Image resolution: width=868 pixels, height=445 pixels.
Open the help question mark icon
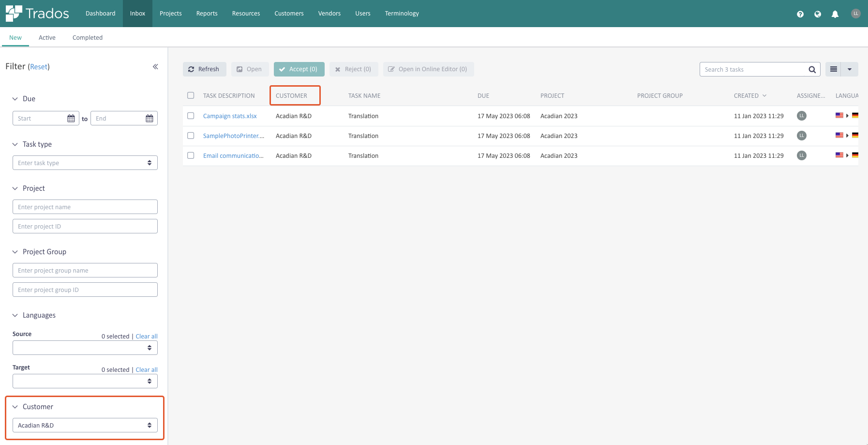(x=800, y=14)
